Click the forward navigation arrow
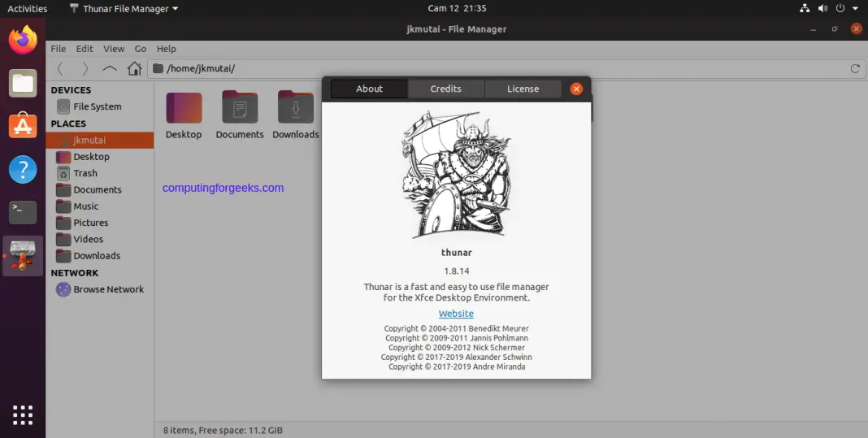The height and width of the screenshot is (438, 868). click(x=85, y=69)
